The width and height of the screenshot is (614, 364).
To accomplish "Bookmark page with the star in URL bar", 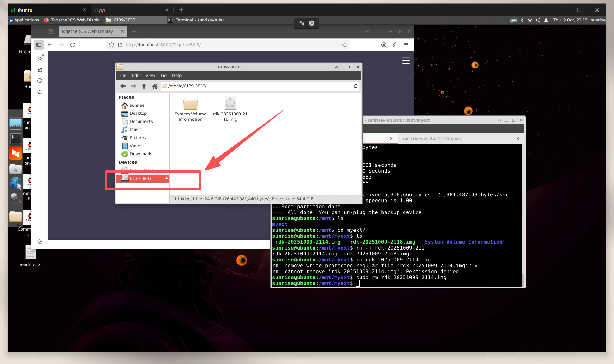I will (x=344, y=45).
